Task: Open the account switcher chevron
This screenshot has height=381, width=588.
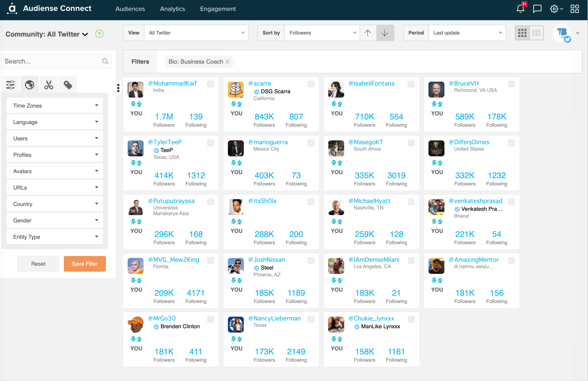Action: pyautogui.click(x=578, y=33)
